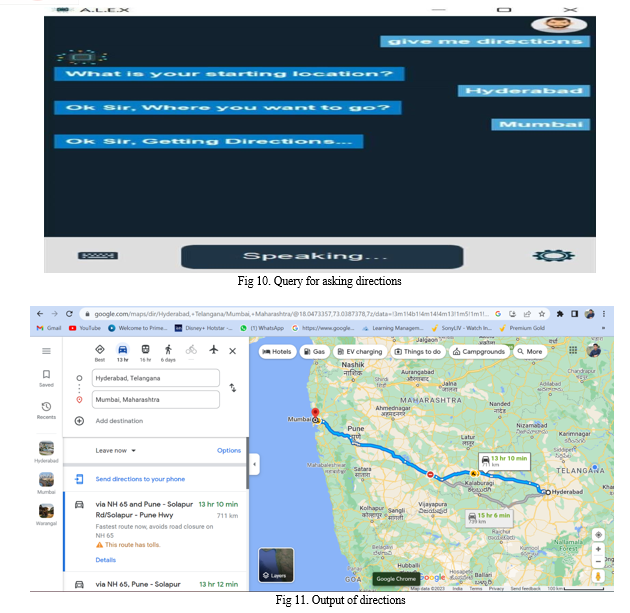Filter map by Things to do
Image resolution: width=630 pixels, height=613 pixels.
coord(418,351)
